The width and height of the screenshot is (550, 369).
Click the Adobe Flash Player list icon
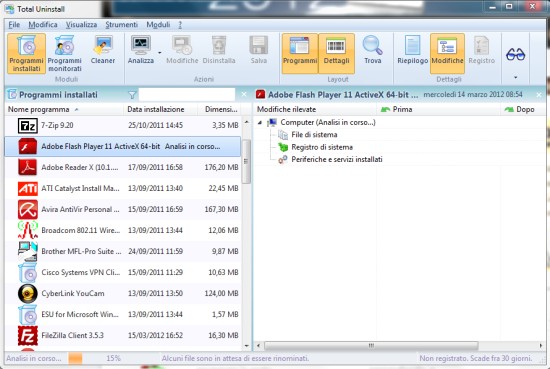pyautogui.click(x=28, y=147)
